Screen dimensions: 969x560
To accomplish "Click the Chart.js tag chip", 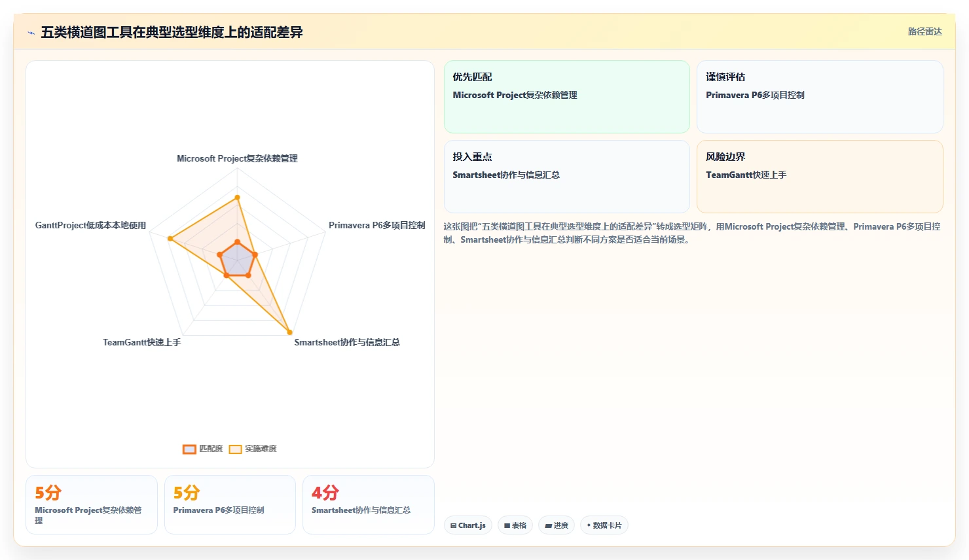I will point(468,525).
